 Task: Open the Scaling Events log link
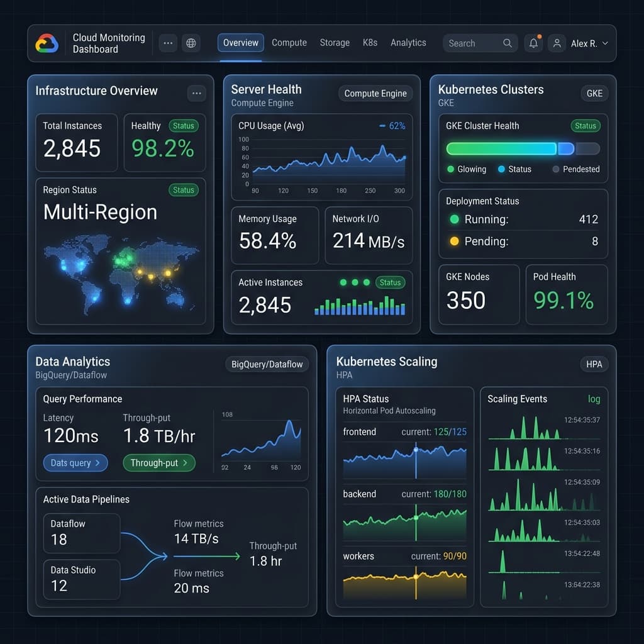coord(594,399)
